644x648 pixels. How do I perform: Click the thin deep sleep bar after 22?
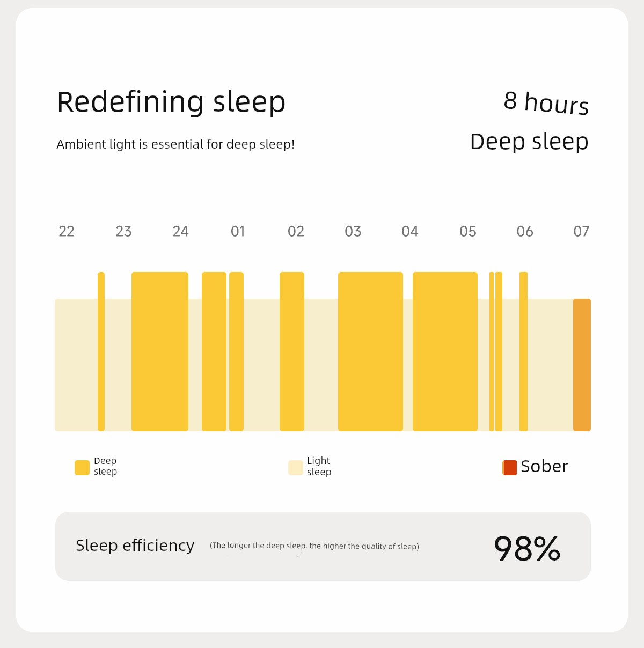pyautogui.click(x=101, y=351)
